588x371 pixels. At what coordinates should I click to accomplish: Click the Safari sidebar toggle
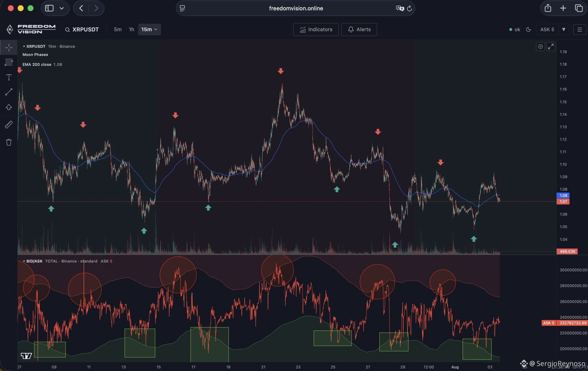click(49, 8)
